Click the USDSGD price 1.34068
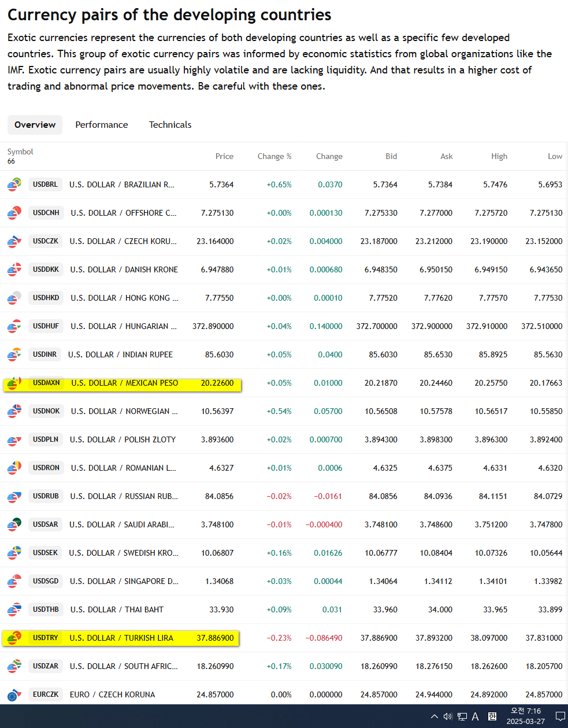The image size is (568, 728). point(220,581)
